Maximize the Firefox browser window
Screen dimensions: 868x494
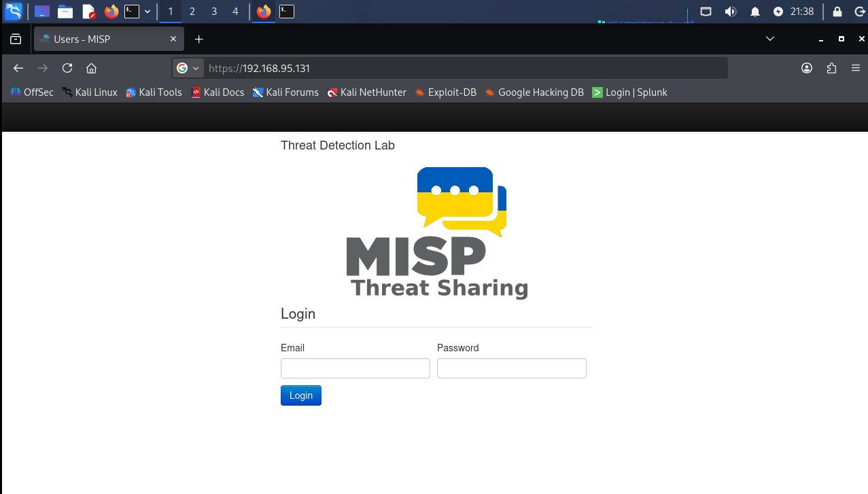click(841, 39)
